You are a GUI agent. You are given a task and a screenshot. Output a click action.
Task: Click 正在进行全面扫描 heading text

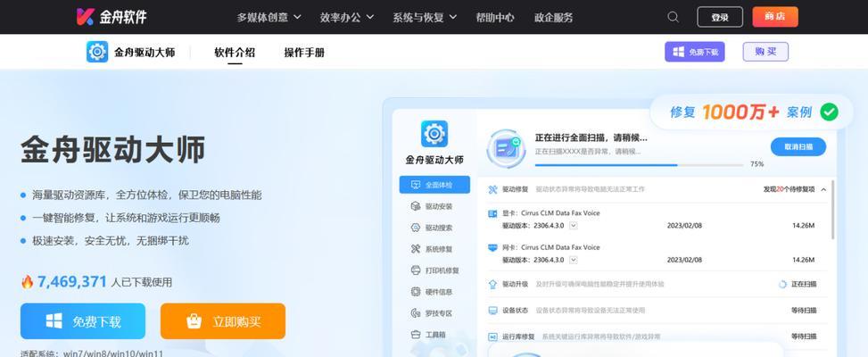click(591, 137)
